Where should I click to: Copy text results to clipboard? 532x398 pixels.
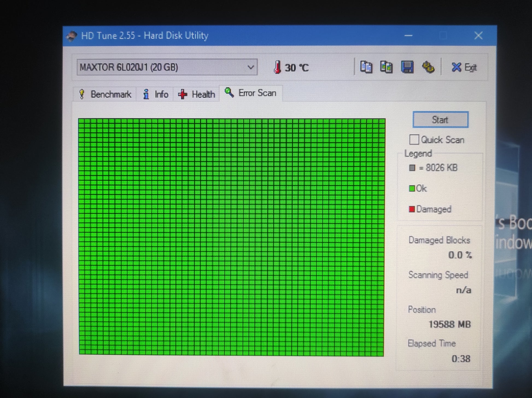tap(366, 67)
